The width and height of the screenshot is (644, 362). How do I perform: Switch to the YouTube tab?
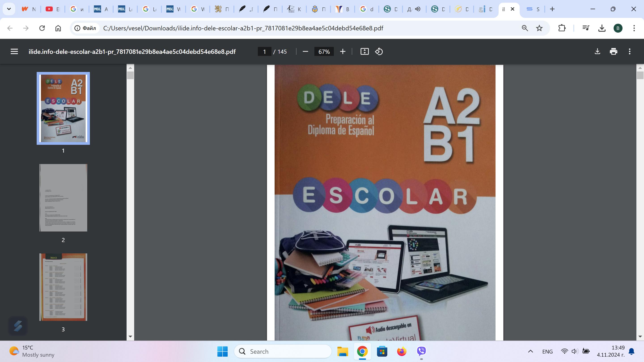53,9
